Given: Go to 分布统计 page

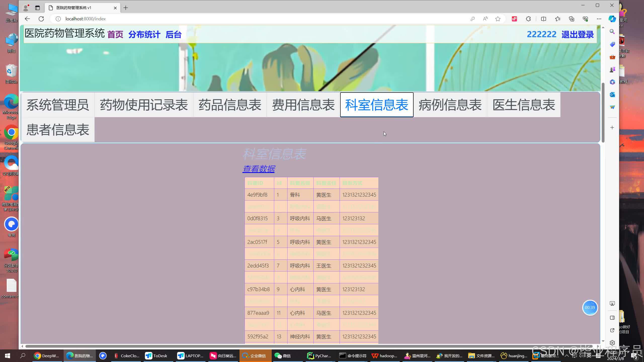Looking at the screenshot, I should 144,34.
